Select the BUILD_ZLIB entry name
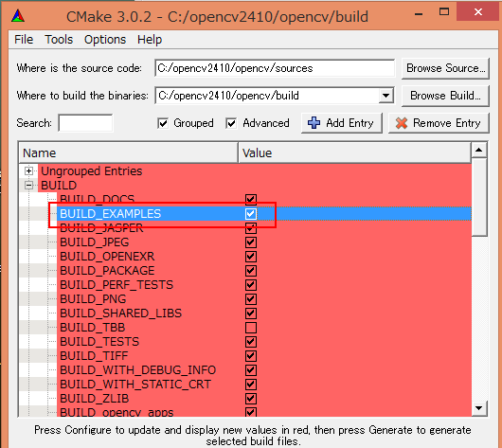 [94, 399]
